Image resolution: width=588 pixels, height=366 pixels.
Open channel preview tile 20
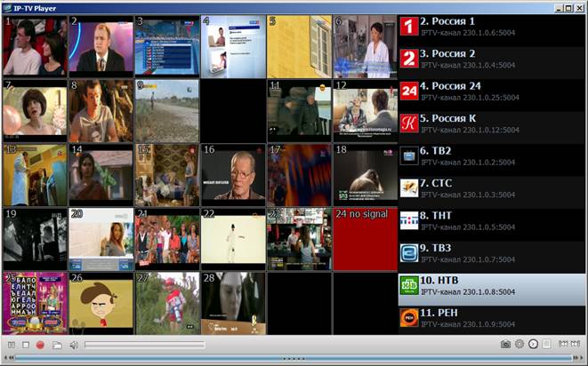coord(101,239)
